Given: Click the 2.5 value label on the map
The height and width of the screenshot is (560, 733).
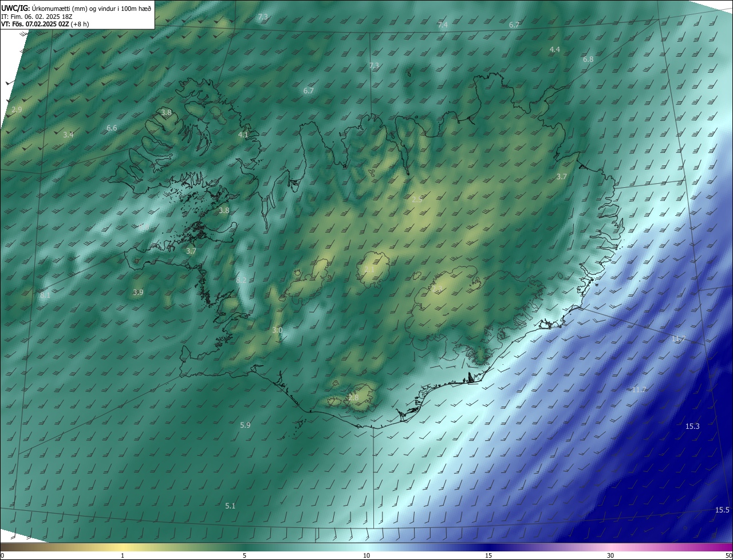Looking at the screenshot, I should (x=417, y=199).
